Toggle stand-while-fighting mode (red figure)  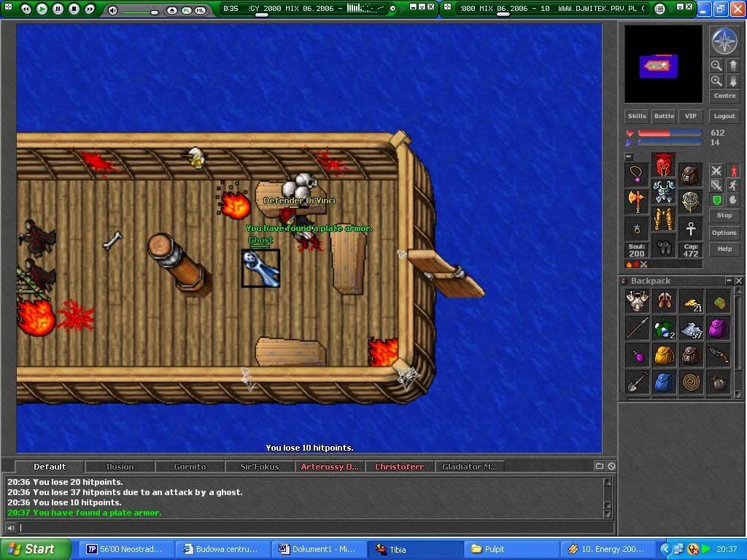732,171
